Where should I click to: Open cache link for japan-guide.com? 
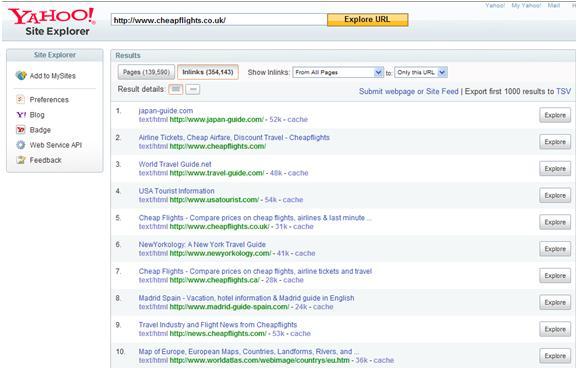[297, 119]
